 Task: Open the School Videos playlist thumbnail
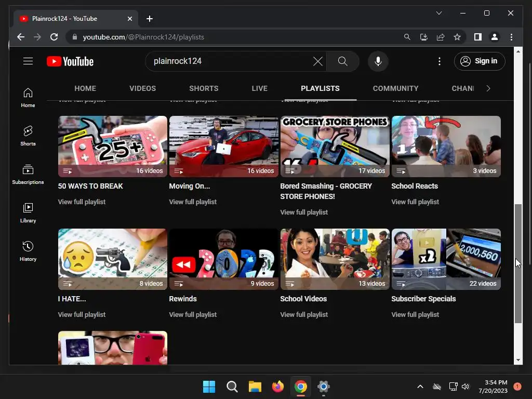point(335,259)
